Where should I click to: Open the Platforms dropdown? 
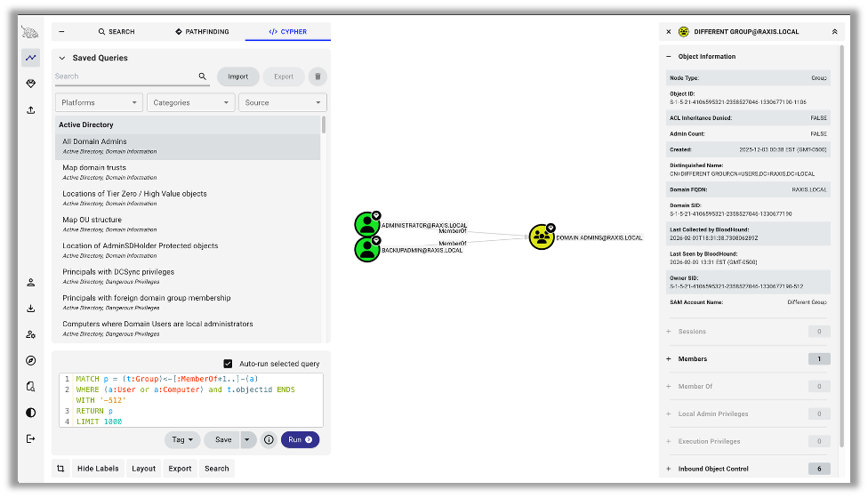coord(99,102)
